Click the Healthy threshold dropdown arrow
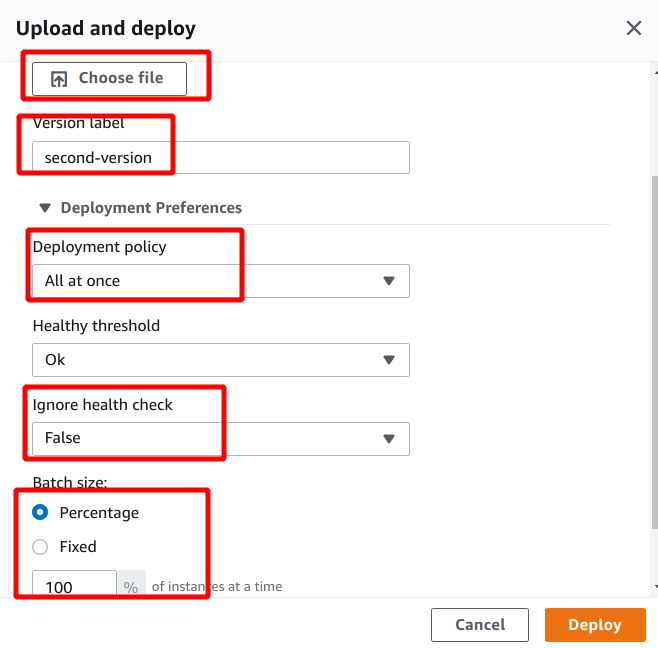This screenshot has height=648, width=658. coord(389,360)
